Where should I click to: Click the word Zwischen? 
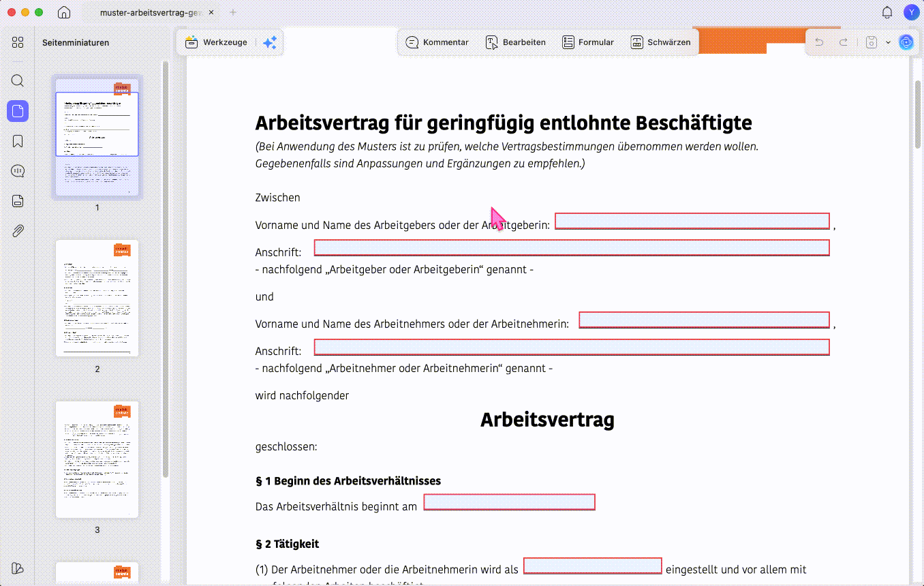277,198
